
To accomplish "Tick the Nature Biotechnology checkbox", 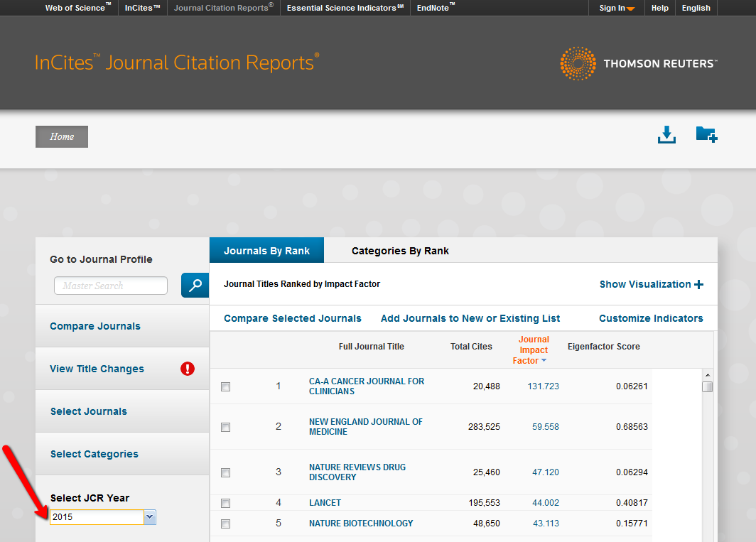I will [x=226, y=524].
